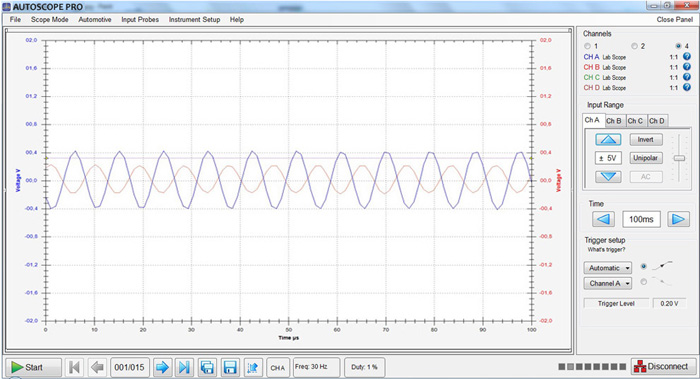Select the 2 channels radio button
Viewport: 700px width, 379px height.
634,46
